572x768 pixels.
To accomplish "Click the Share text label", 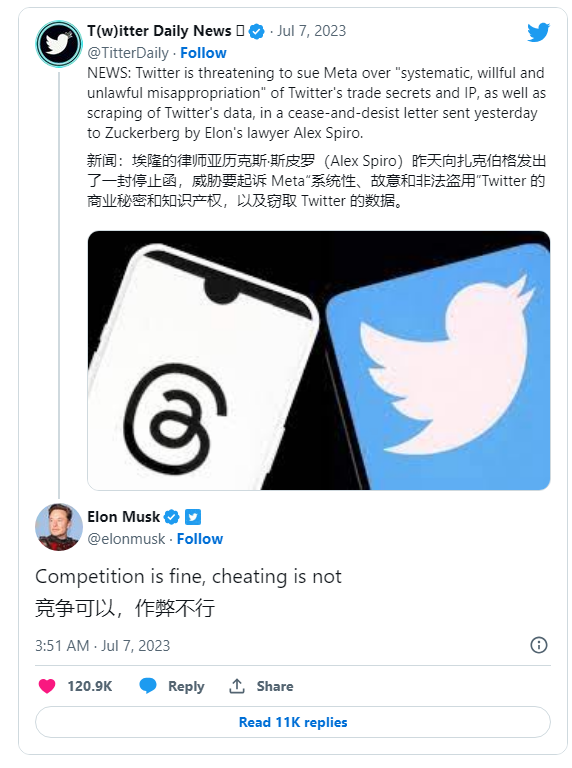I will coord(275,686).
